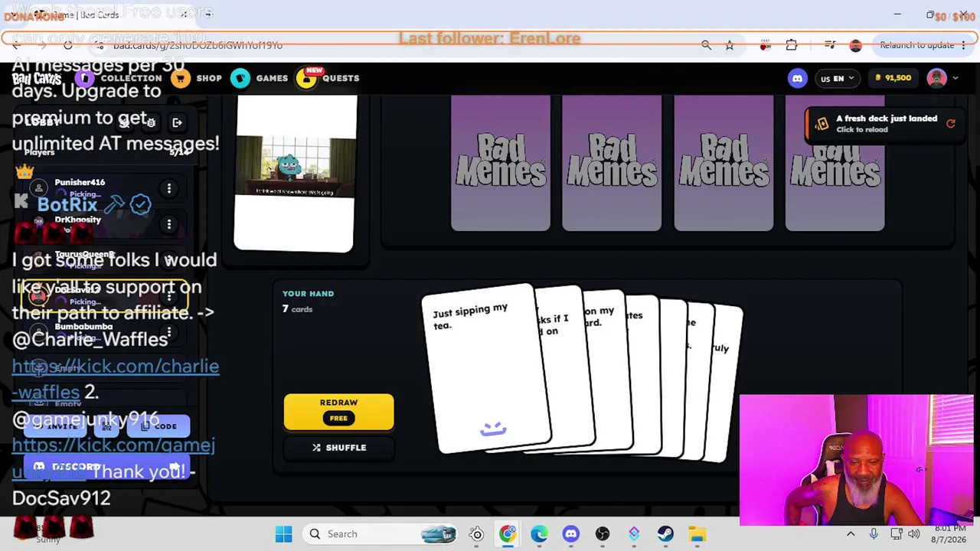Show hidden system tray icons

[850, 533]
